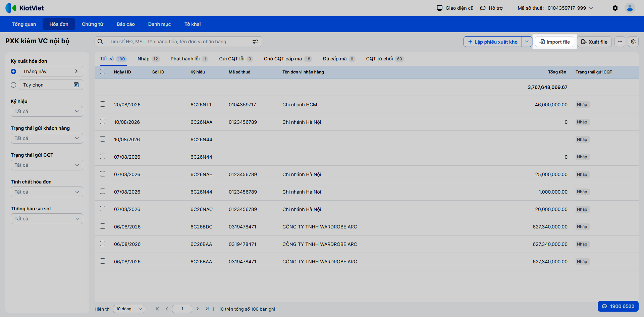
Task: Click the KiotViet logo
Action: (24, 8)
